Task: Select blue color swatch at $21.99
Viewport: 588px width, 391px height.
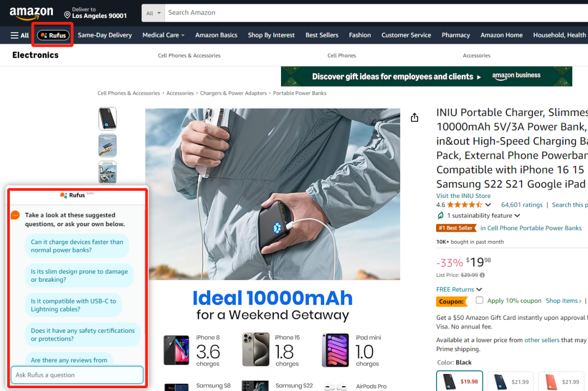Action: point(511,382)
